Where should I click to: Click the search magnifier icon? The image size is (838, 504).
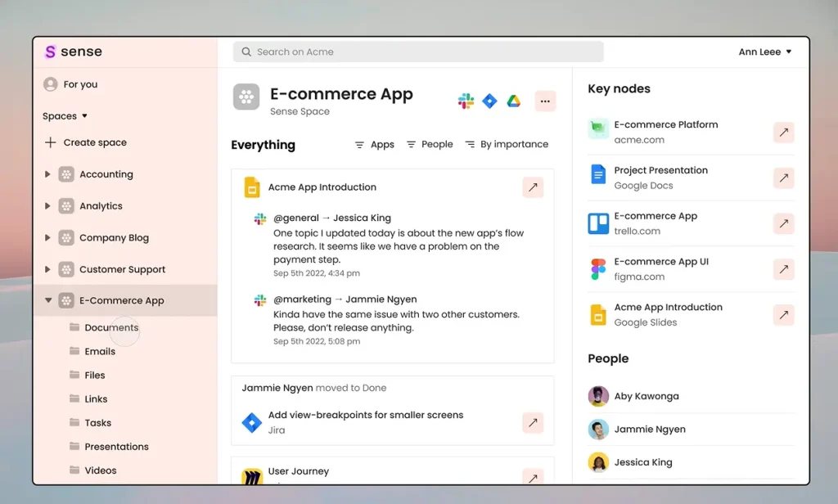click(246, 52)
